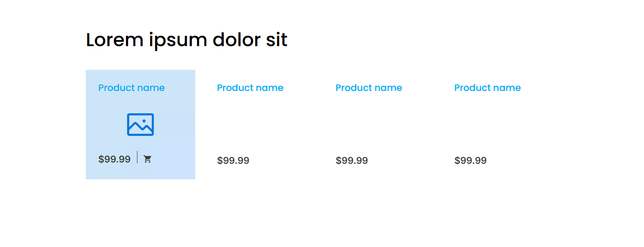Click the second product's $99.99 price
Screen dimensions: 644x247
233,161
